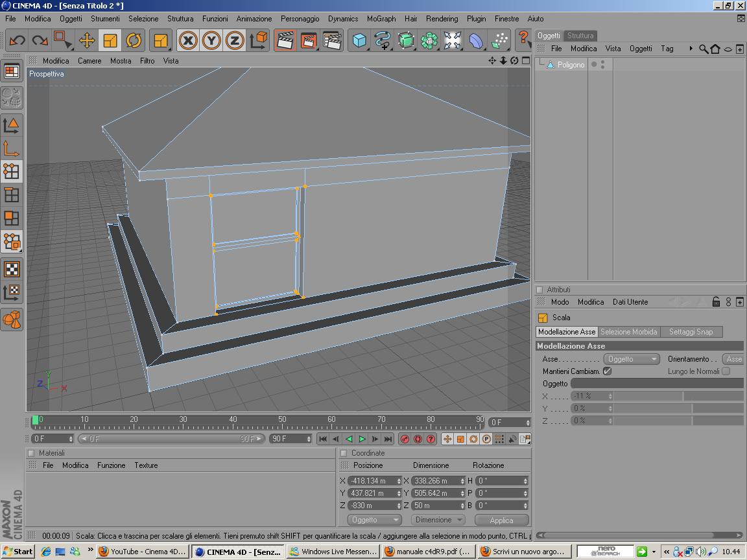Viewport: 747px width, 560px height.
Task: Play animation forward
Action: click(x=362, y=439)
